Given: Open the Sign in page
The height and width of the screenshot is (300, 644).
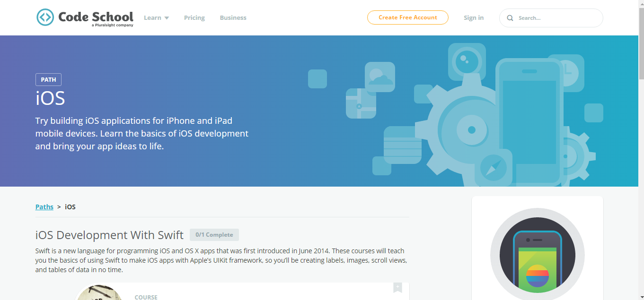Looking at the screenshot, I should point(474,17).
